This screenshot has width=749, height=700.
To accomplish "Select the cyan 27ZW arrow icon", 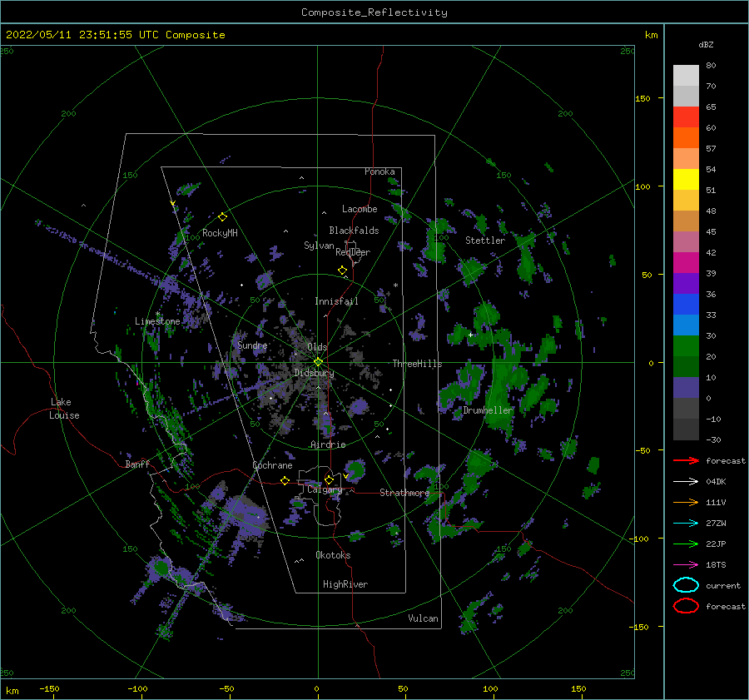I will coord(686,523).
